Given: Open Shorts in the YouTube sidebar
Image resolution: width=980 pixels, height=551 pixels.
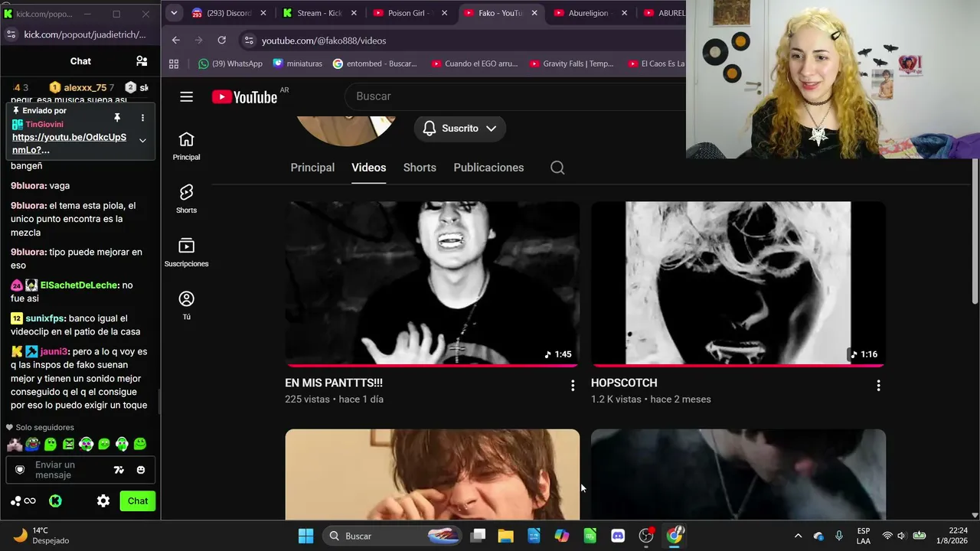Looking at the screenshot, I should [186, 199].
